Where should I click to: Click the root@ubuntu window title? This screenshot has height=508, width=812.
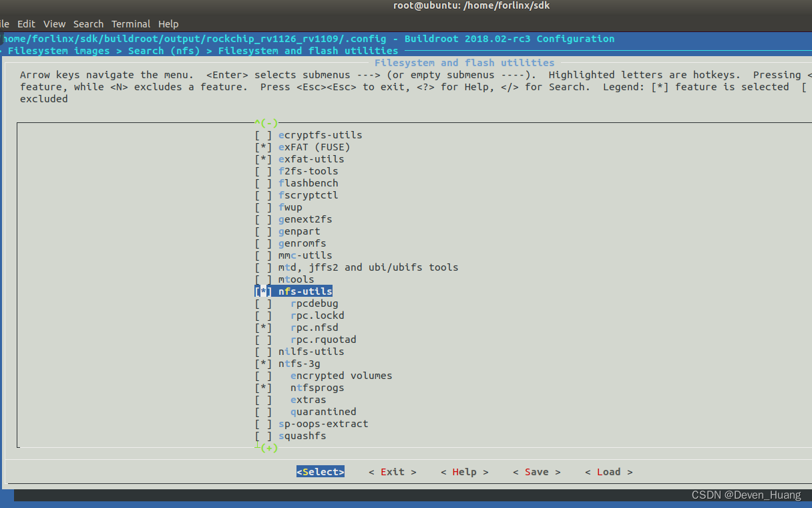pyautogui.click(x=471, y=5)
